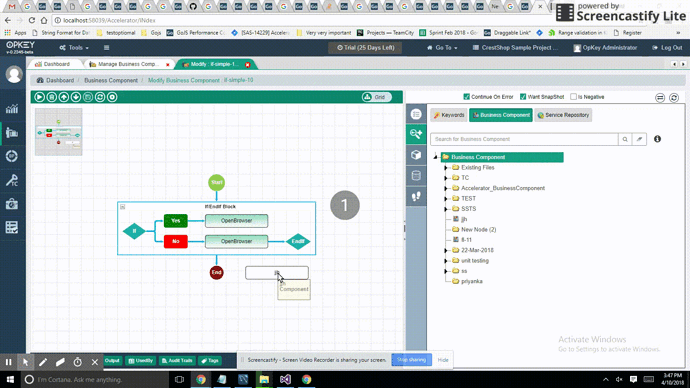Toggle Is Negative checkbox

click(x=573, y=97)
